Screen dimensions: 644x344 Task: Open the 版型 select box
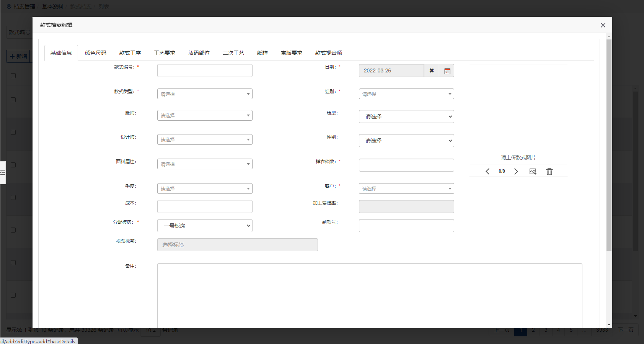click(406, 116)
